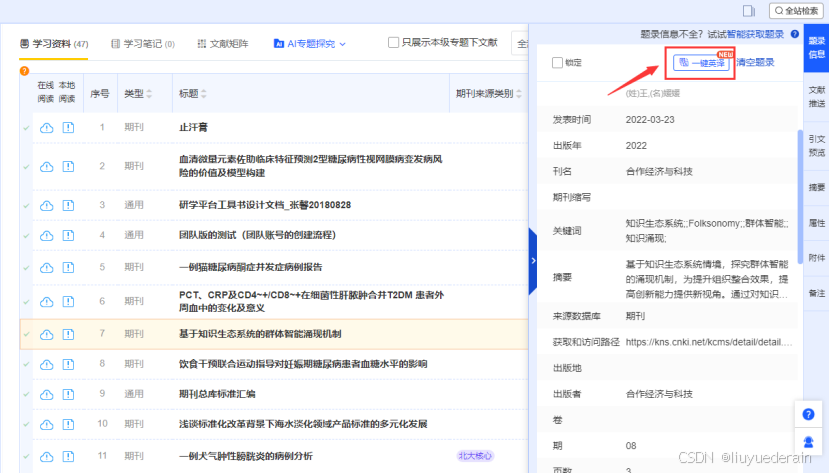Open 文献矩阵 tab
The height and width of the screenshot is (473, 829).
tap(223, 43)
